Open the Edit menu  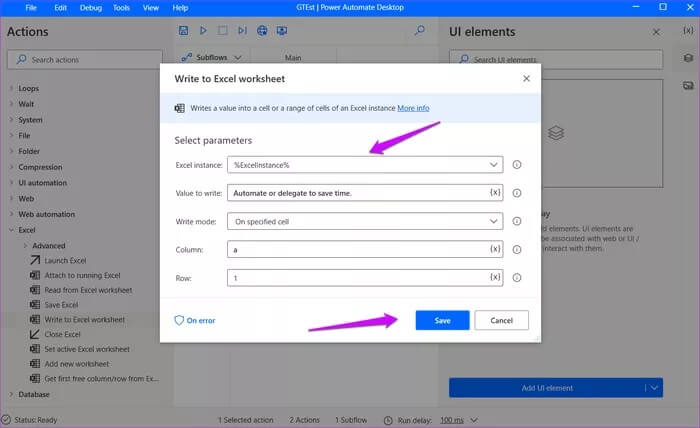(x=60, y=8)
